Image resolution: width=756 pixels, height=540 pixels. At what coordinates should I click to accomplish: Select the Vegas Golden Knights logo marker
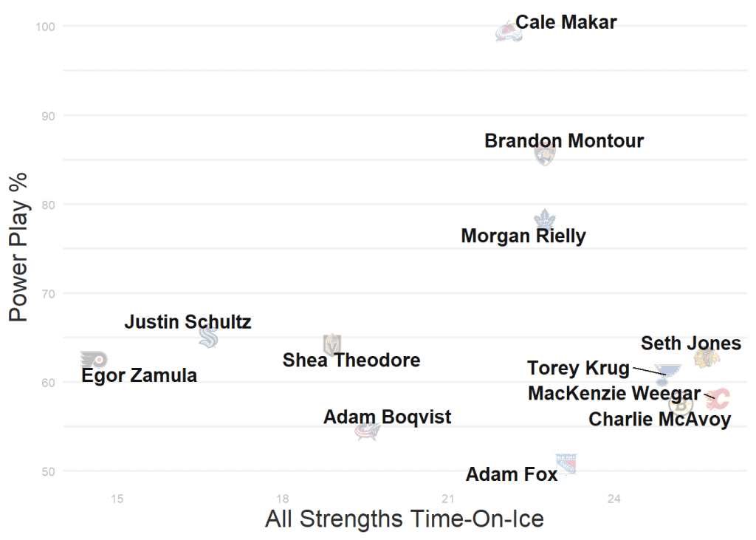[x=332, y=344]
